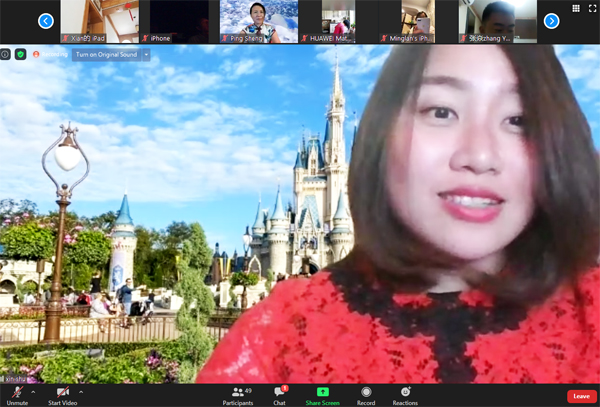The height and width of the screenshot is (407, 600).
Task: Start recording with Record button
Action: (366, 396)
